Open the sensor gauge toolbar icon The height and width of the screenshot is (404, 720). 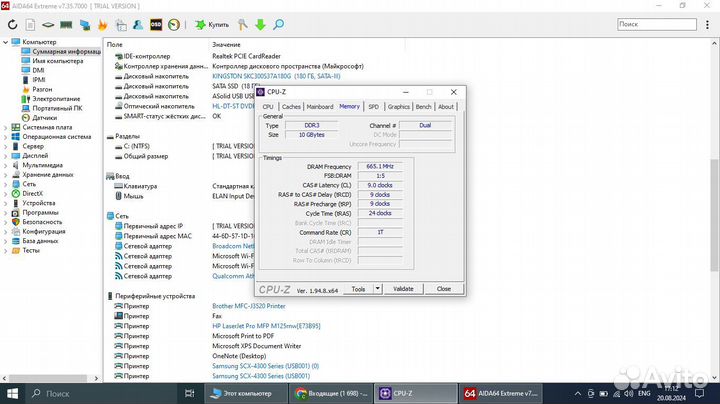[x=174, y=25]
